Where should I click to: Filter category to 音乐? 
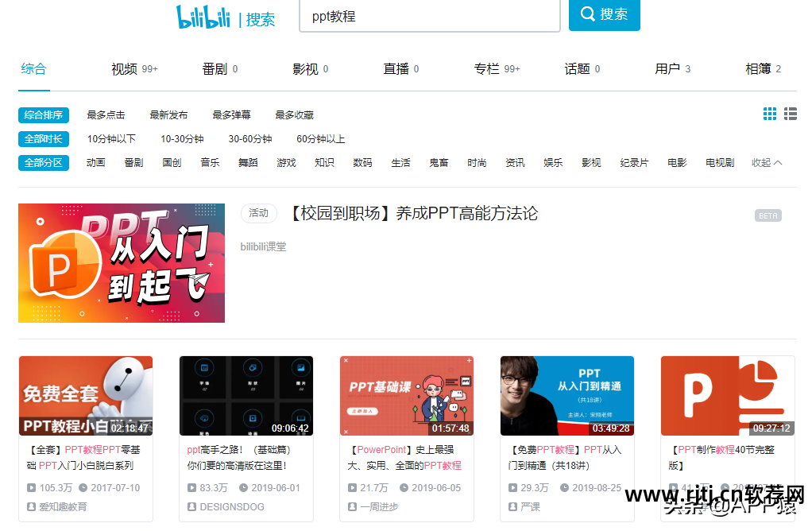(x=210, y=163)
